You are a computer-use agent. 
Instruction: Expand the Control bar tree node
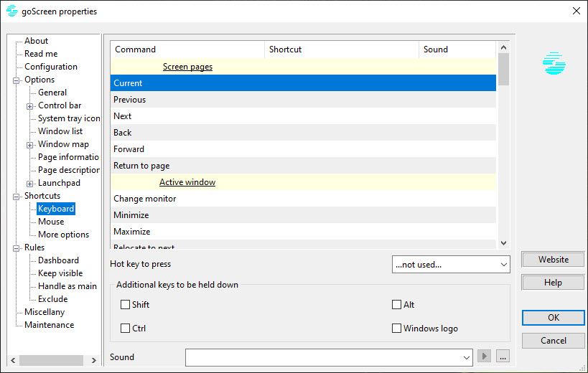coord(29,106)
